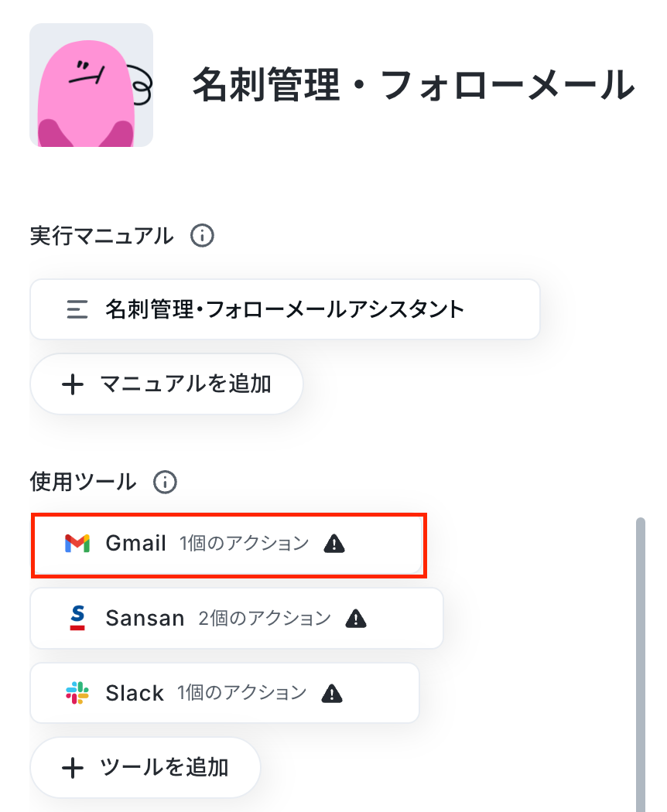Image resolution: width=667 pixels, height=812 pixels.
Task: Click the warning triangle on Sansan row
Action: click(356, 619)
